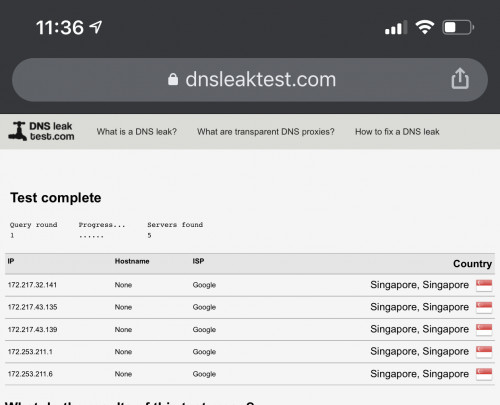This screenshot has width=500, height=405.
Task: Open What are transparent DNS proxies? link
Action: pyautogui.click(x=266, y=132)
